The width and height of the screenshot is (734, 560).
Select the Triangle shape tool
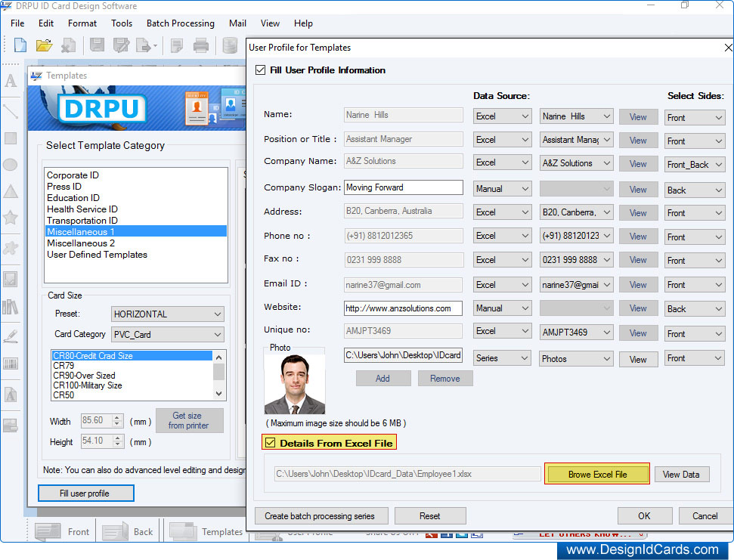click(11, 191)
